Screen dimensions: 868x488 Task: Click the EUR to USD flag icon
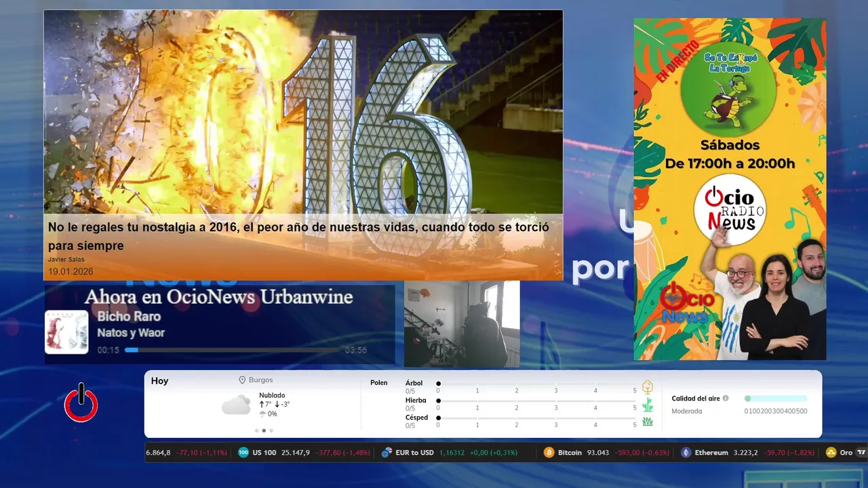pos(387,453)
